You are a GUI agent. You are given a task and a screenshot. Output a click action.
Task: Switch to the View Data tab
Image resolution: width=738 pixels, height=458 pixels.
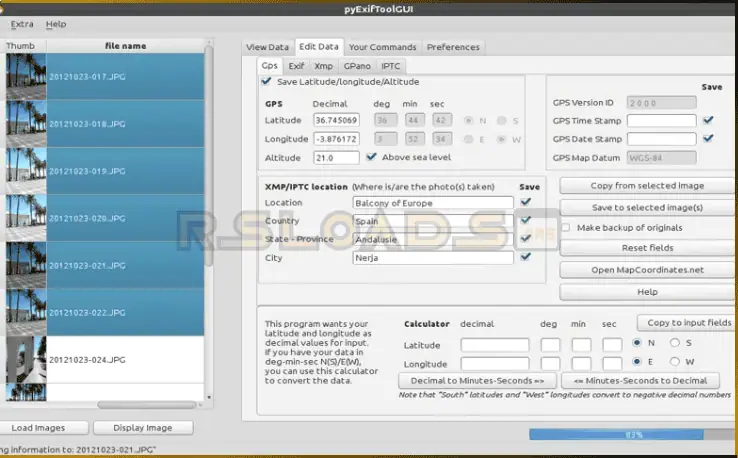(267, 47)
